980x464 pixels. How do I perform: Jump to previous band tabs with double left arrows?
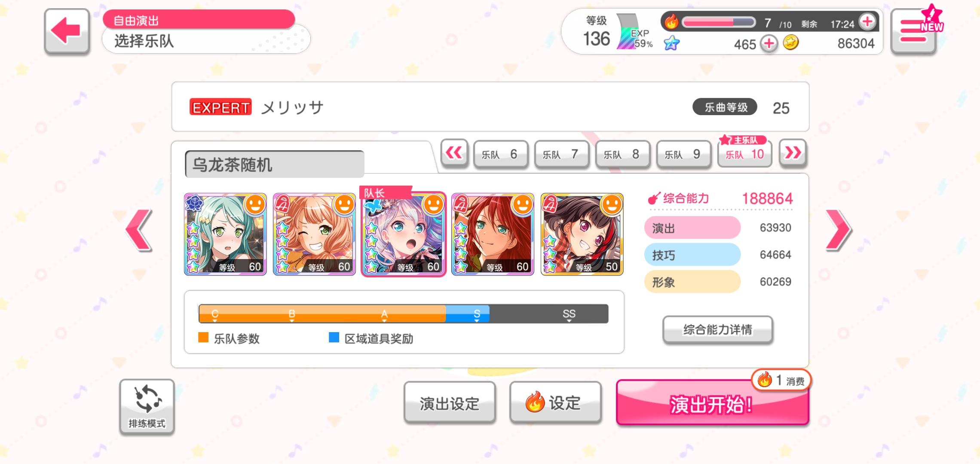(x=454, y=153)
